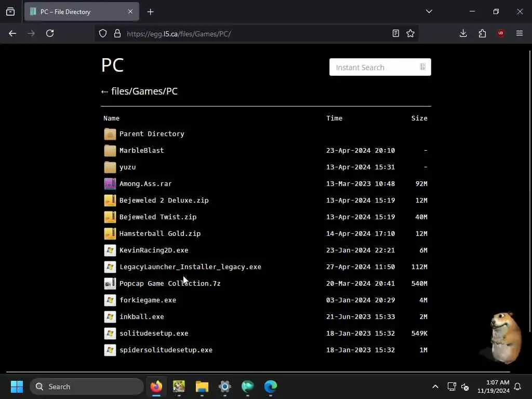This screenshot has height=399, width=532.
Task: Click the 7z icon for Popcap Game Collection
Action: pos(110,283)
